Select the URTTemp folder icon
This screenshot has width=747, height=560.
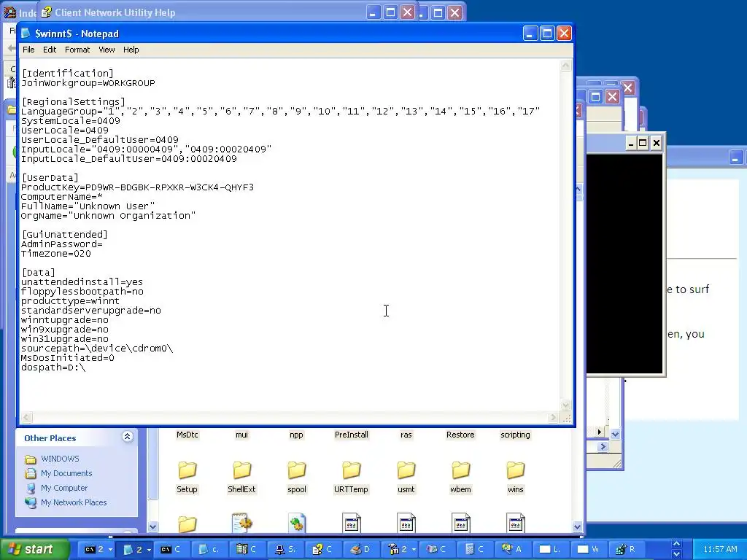point(351,470)
